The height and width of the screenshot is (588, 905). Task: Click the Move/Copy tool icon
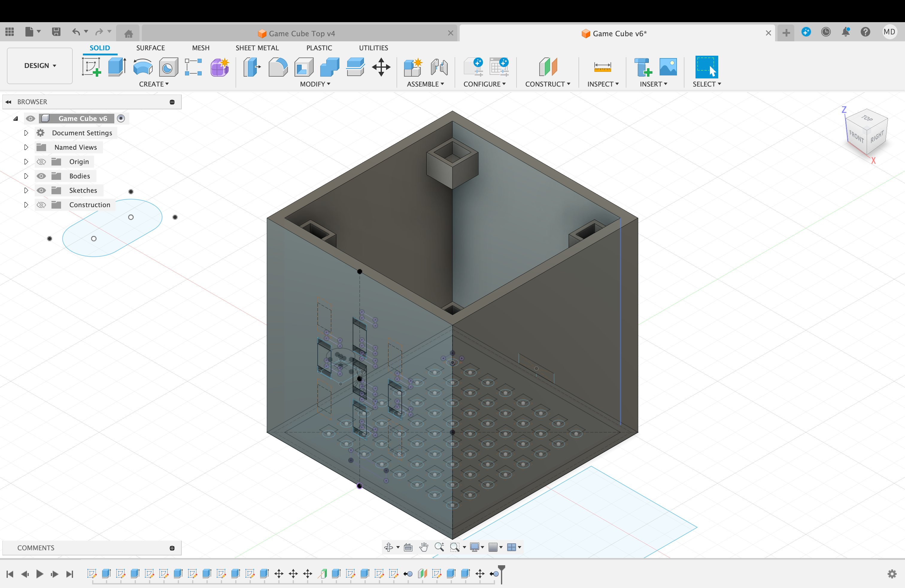pyautogui.click(x=381, y=67)
